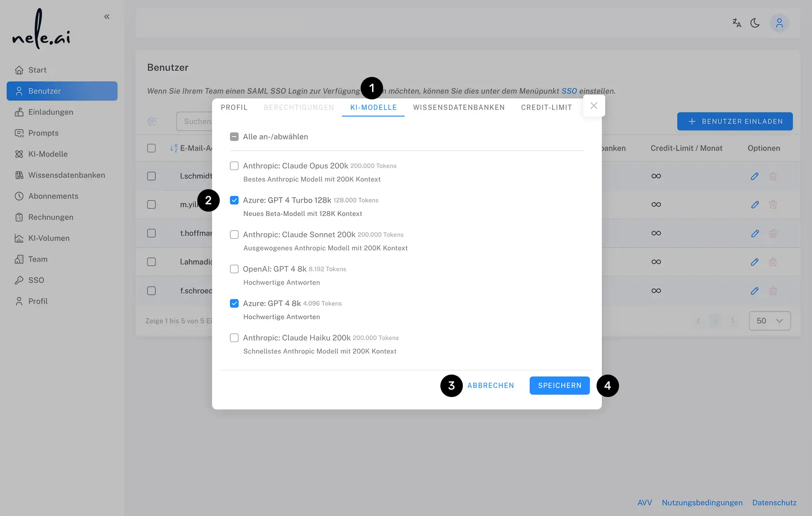Collapse the sidebar with the double-chevron icon
This screenshot has width=812, height=516.
tap(107, 17)
